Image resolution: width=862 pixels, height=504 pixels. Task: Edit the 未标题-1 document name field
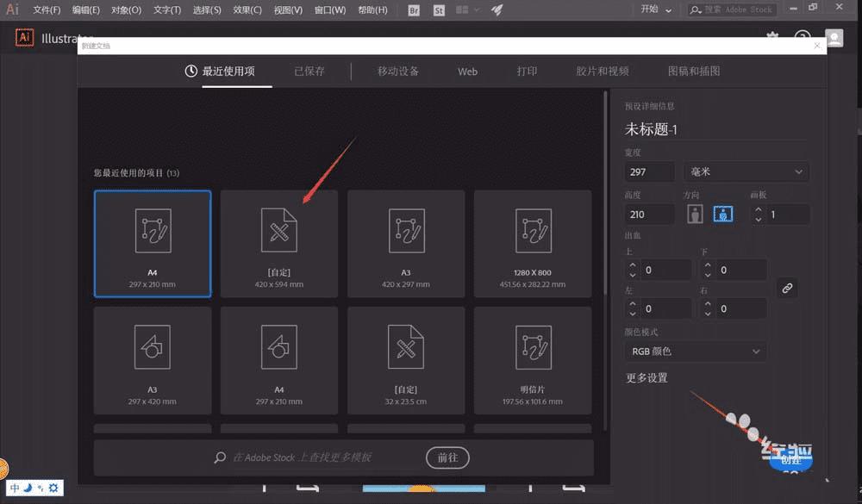[x=715, y=129]
